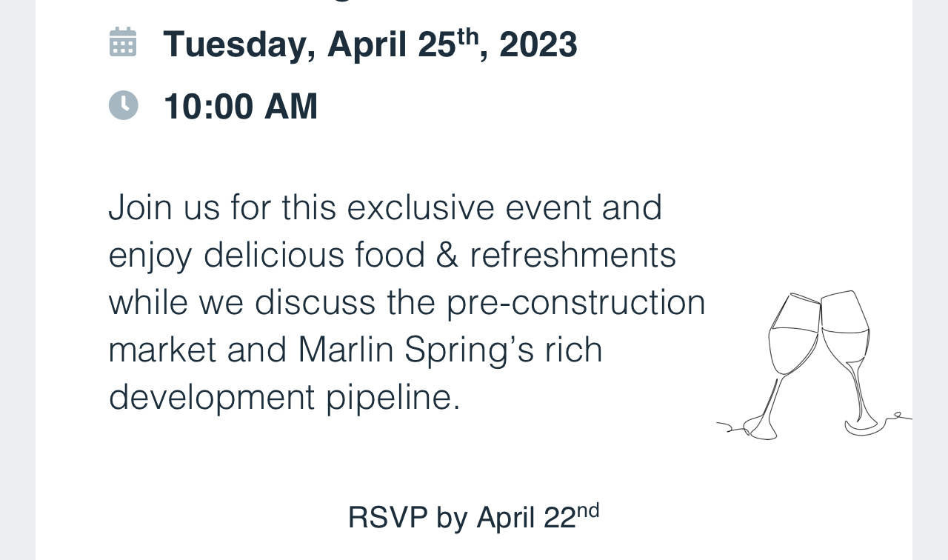Click the calendar icon beside the date
Image resolution: width=948 pixels, height=560 pixels.
(x=123, y=42)
